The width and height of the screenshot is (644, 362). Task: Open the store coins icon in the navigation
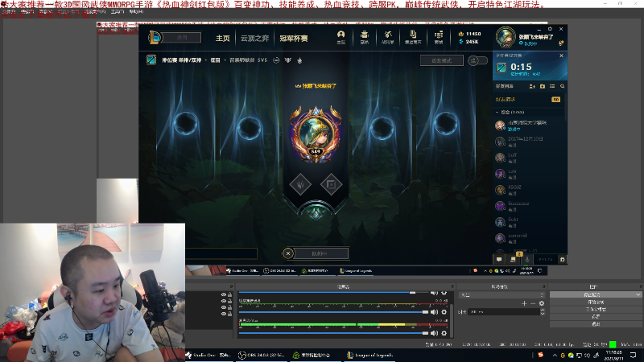[x=439, y=37]
